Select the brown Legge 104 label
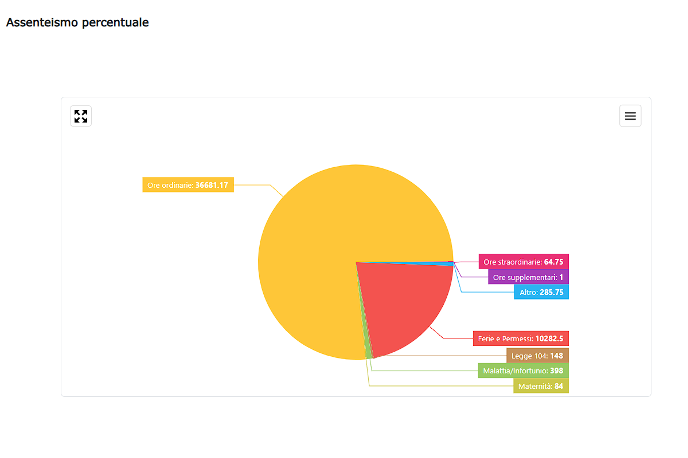 [537, 355]
